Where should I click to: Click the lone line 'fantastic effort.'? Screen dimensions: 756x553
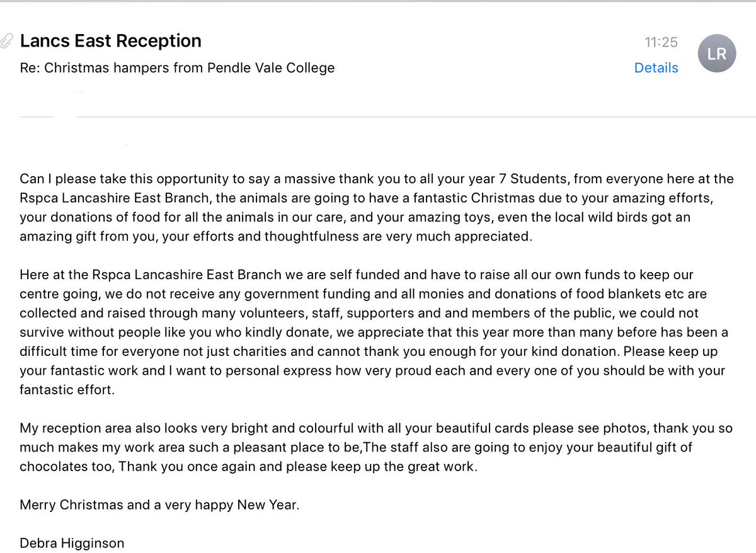click(67, 389)
